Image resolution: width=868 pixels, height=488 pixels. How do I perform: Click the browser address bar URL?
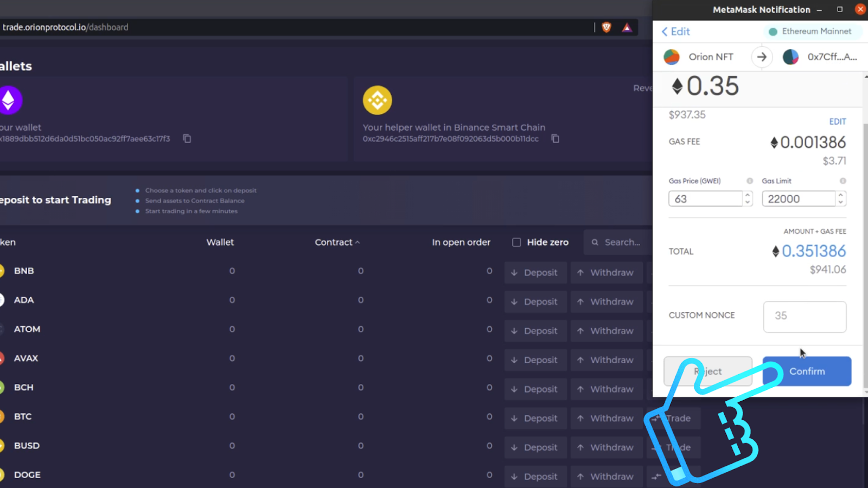65,27
